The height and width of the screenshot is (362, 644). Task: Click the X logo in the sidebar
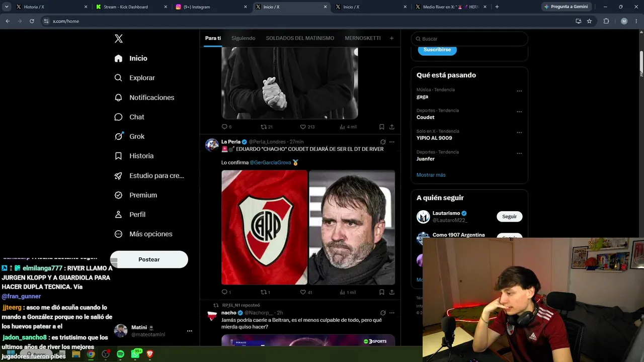click(x=119, y=39)
